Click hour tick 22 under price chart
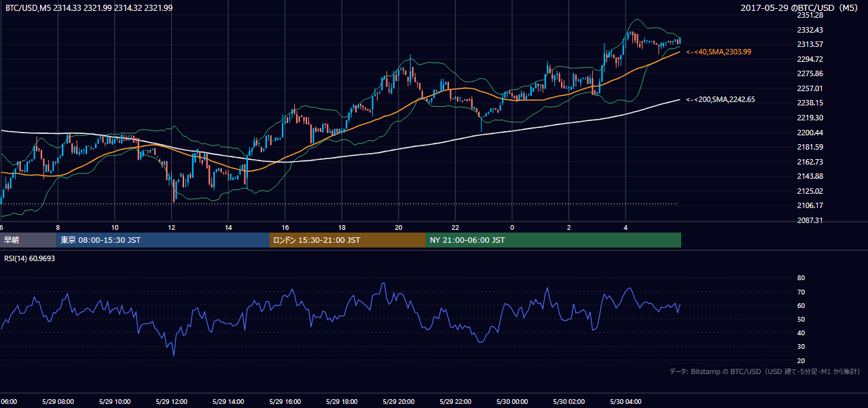The width and height of the screenshot is (868, 408). 455,227
